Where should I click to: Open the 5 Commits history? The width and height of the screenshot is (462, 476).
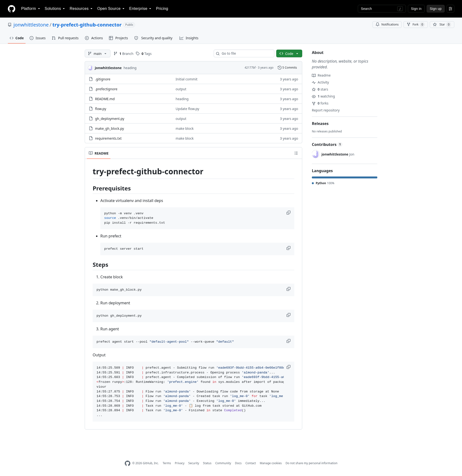click(287, 68)
